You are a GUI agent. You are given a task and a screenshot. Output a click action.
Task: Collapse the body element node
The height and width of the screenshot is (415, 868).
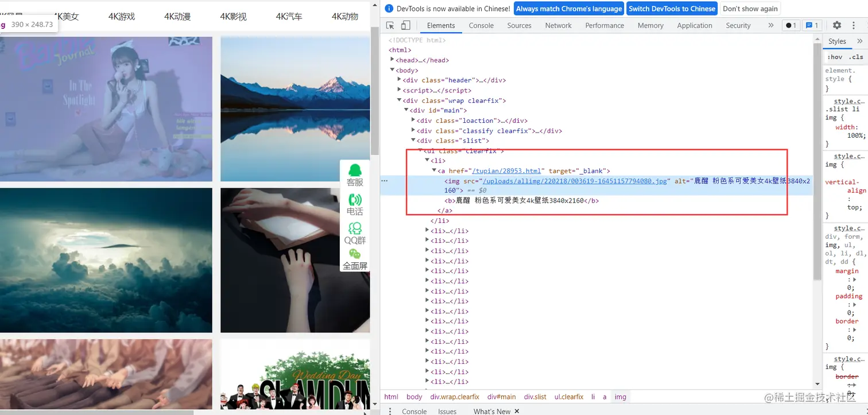[x=392, y=70]
